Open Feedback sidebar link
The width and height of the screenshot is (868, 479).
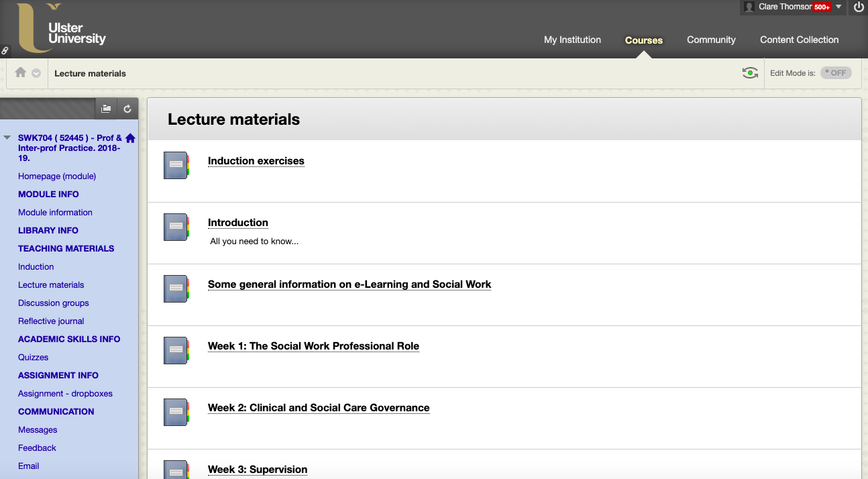[37, 447]
